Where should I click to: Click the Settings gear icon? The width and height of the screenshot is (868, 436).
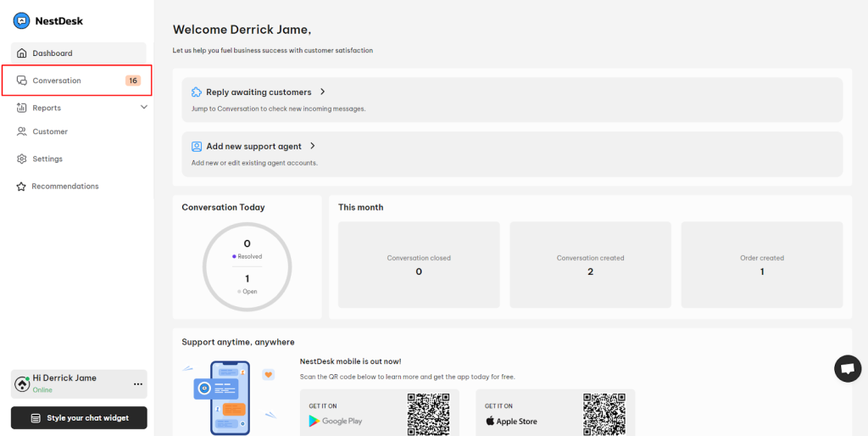(21, 159)
